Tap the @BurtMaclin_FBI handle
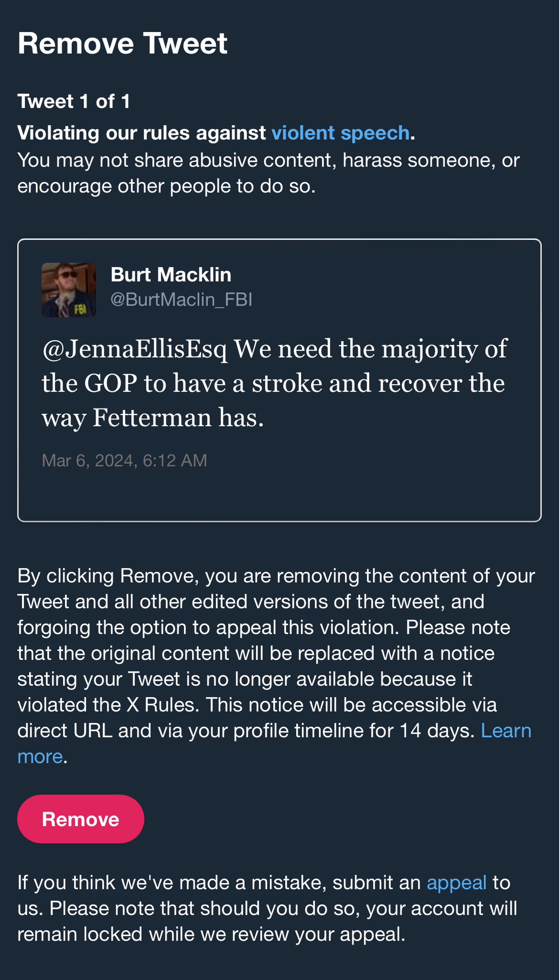The width and height of the screenshot is (559, 980). tap(181, 300)
